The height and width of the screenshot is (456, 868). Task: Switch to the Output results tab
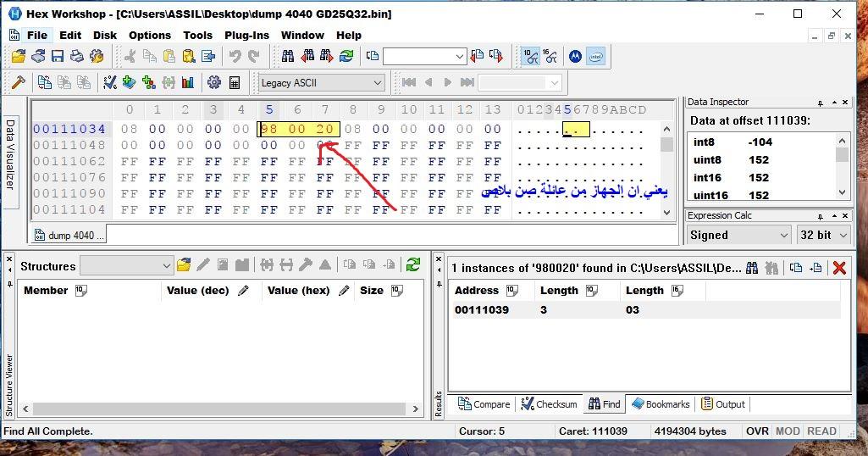[723, 404]
